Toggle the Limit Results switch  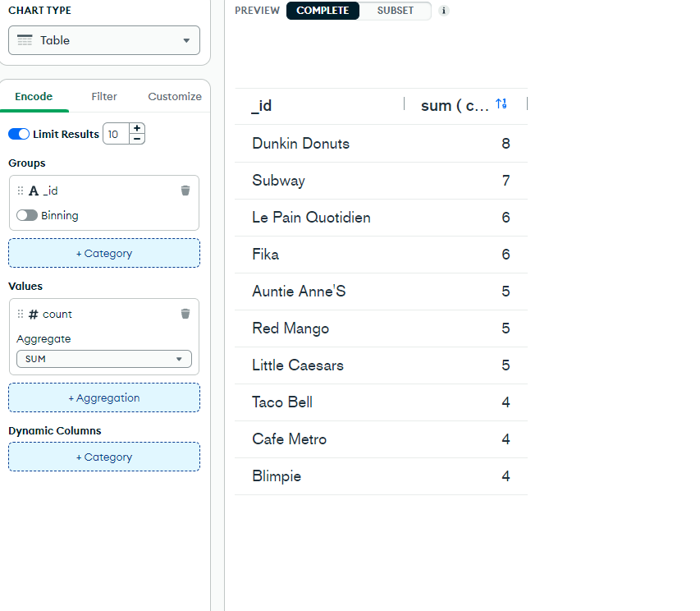[19, 134]
